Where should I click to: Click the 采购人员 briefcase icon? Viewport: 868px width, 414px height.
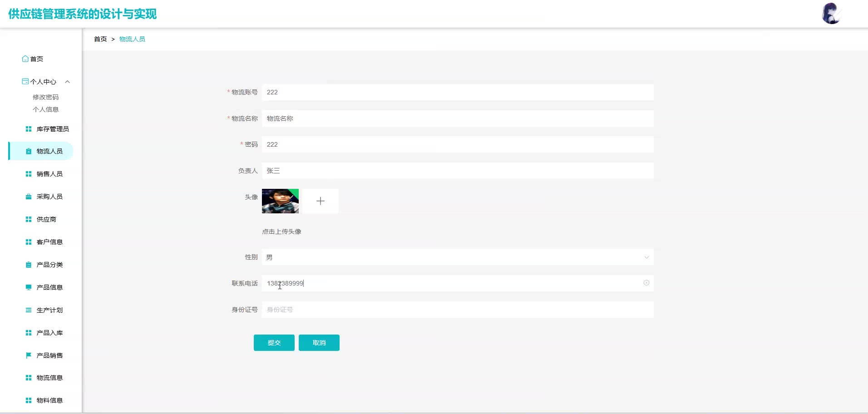(x=29, y=197)
